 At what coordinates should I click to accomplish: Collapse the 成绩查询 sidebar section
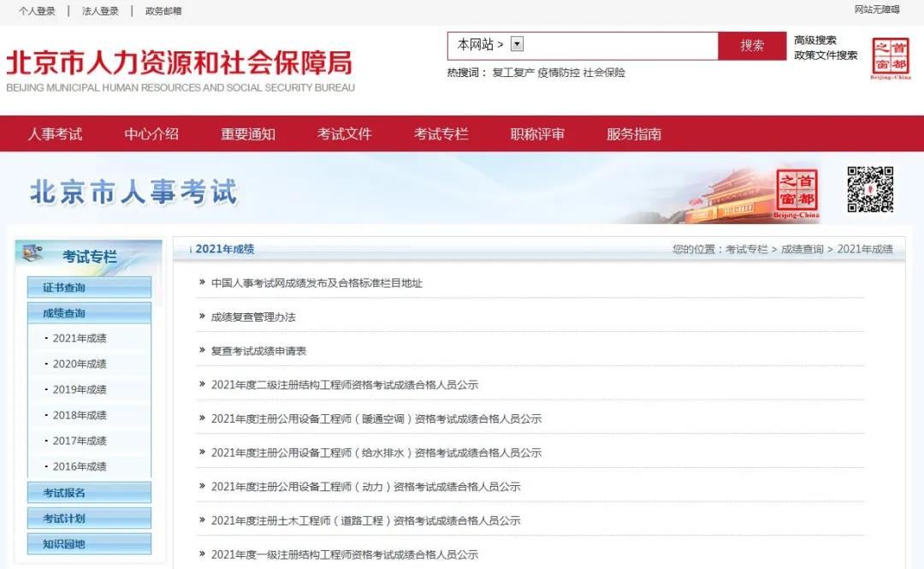pos(89,313)
